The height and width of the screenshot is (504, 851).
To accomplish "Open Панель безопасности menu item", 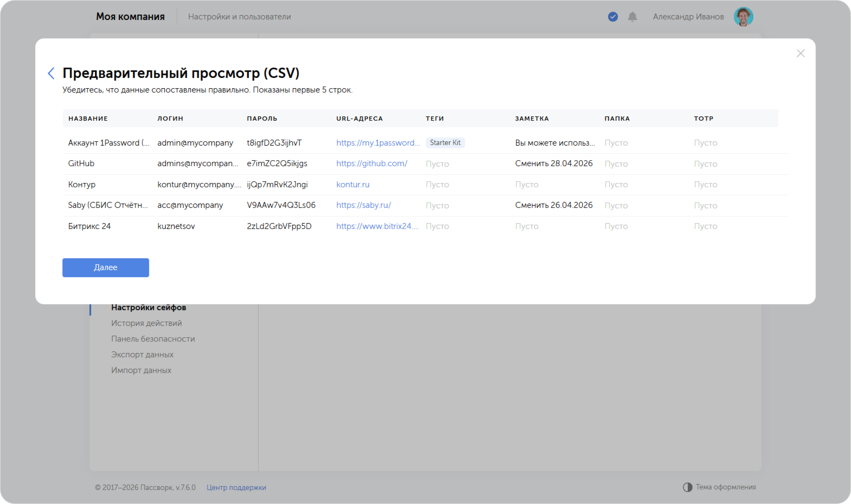I will [x=153, y=339].
